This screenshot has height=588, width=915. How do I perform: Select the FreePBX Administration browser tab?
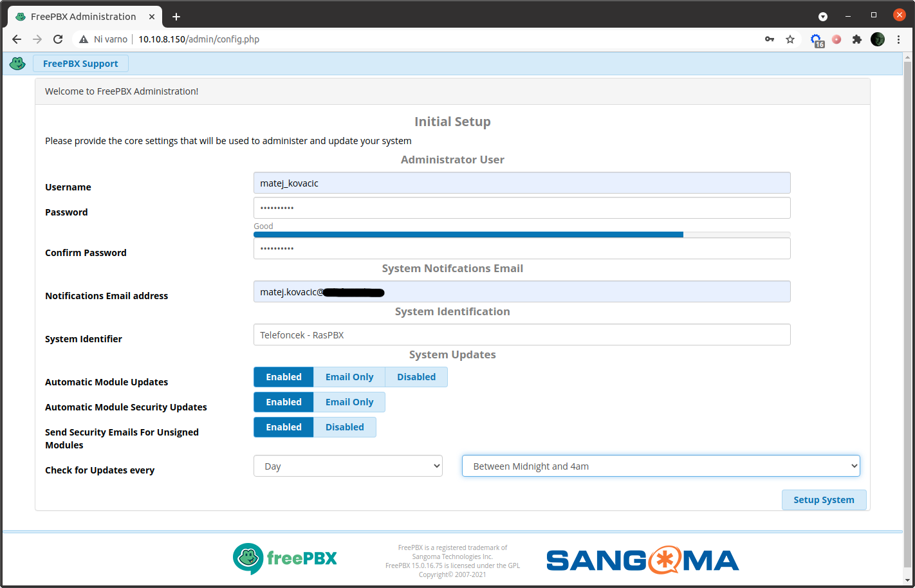point(84,16)
